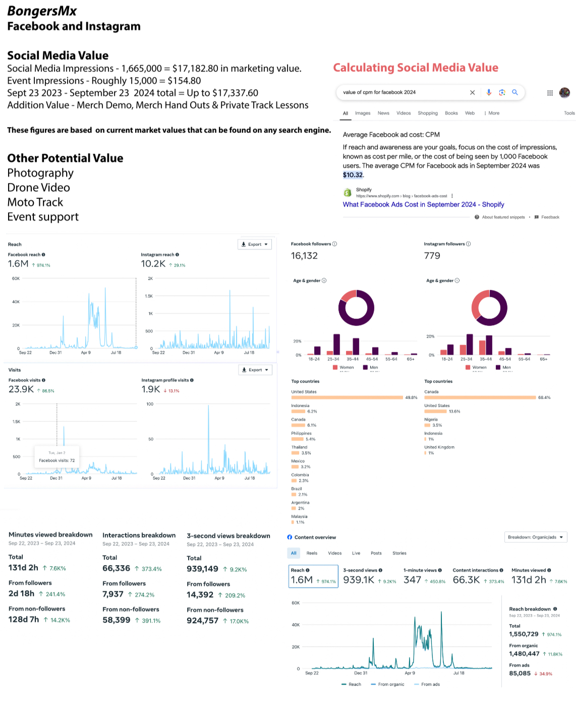Click the Total 1,550,729 reach value
The width and height of the screenshot is (576, 728).
pos(524,634)
